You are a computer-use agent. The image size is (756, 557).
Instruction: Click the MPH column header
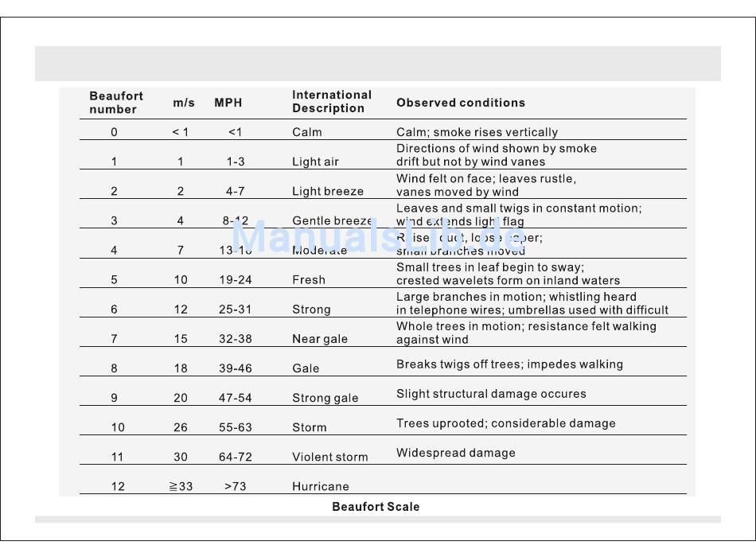pyautogui.click(x=228, y=103)
